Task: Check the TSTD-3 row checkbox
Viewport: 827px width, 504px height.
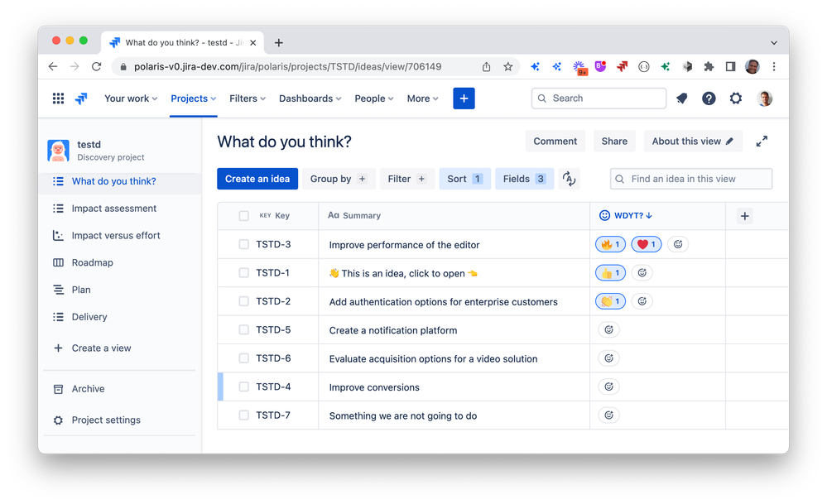Action: [x=243, y=244]
